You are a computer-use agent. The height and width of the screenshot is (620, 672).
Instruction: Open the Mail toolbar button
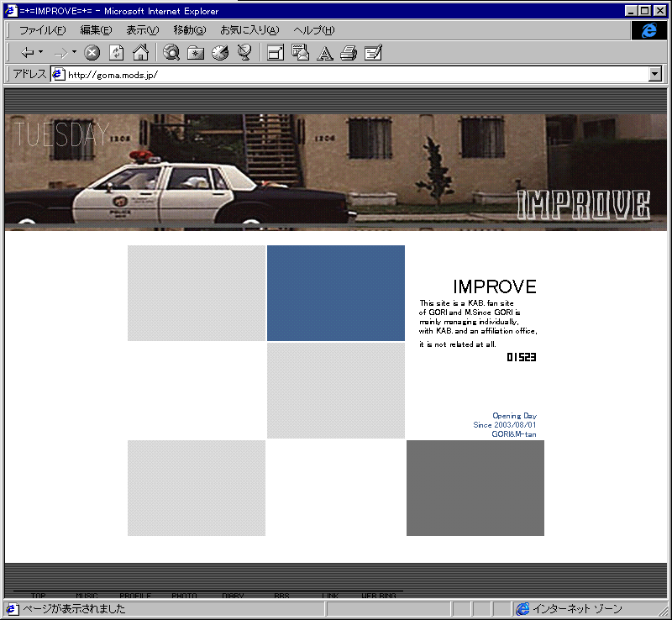pyautogui.click(x=300, y=53)
